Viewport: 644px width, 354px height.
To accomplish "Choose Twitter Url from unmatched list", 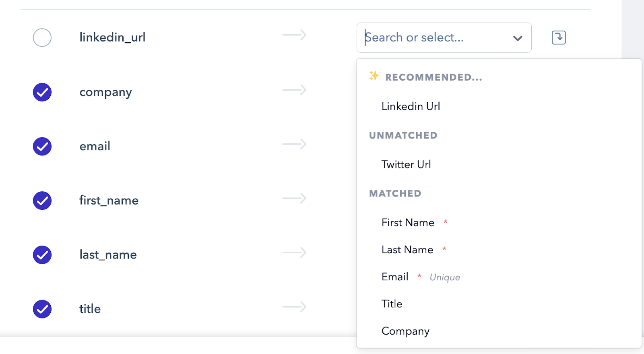I will click(406, 164).
